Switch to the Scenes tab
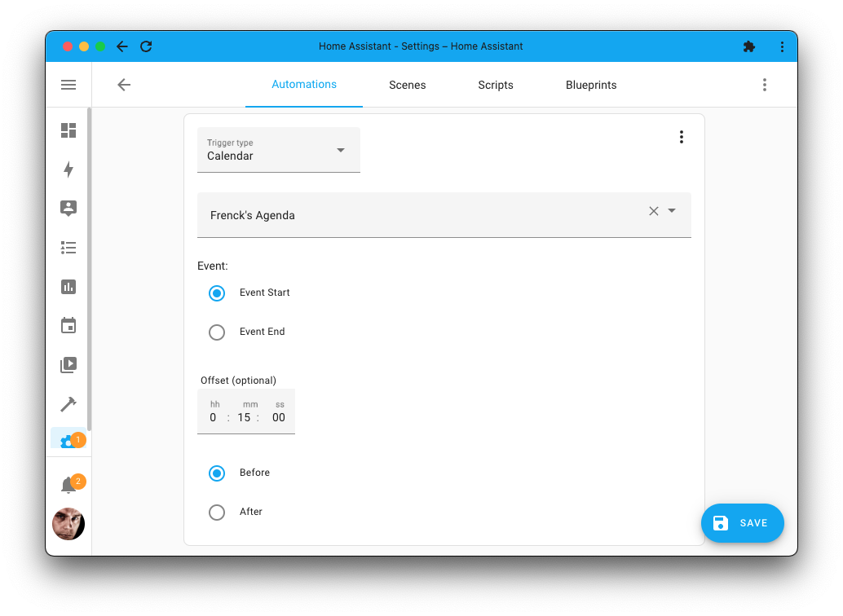This screenshot has height=616, width=843. [407, 85]
